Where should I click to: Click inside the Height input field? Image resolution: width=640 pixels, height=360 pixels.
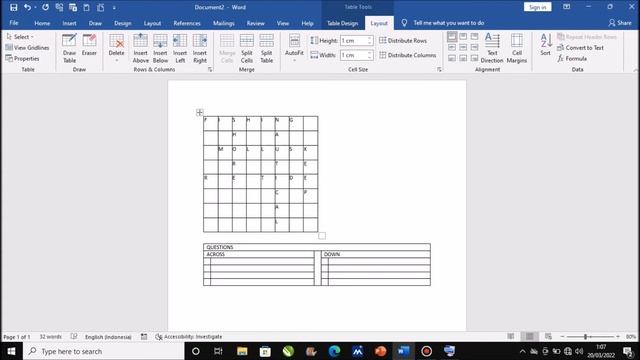point(353,40)
